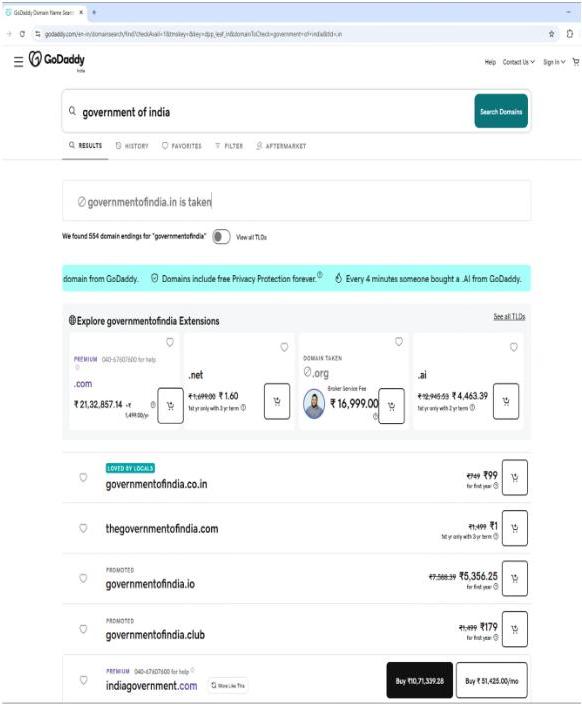Click the Search Domains button
Image resolution: width=582 pixels, height=706 pixels.
click(x=501, y=111)
